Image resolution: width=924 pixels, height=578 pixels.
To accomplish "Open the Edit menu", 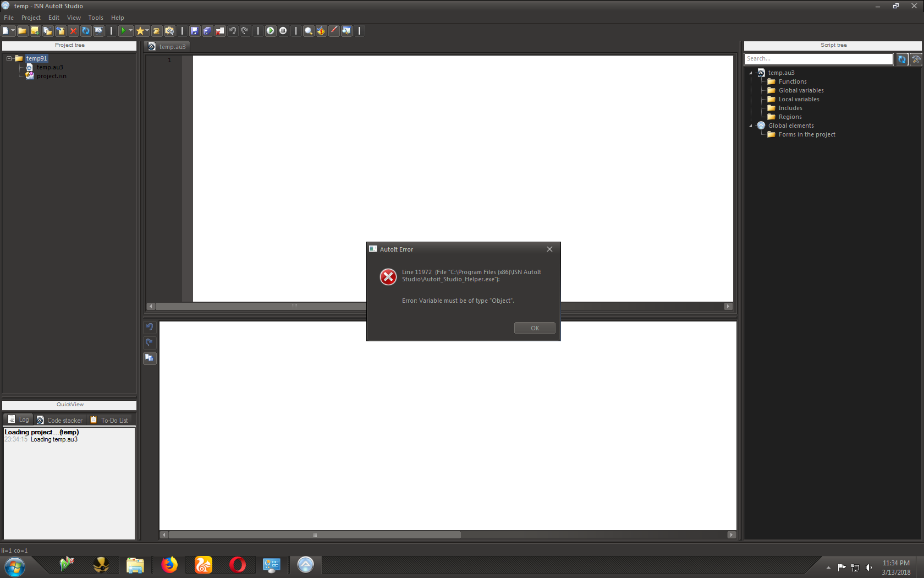I will [54, 18].
